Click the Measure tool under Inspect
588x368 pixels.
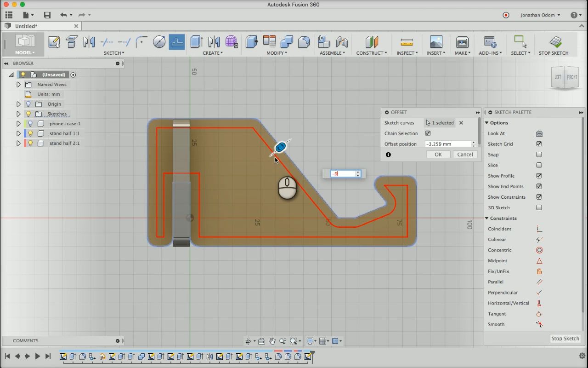coord(407,42)
